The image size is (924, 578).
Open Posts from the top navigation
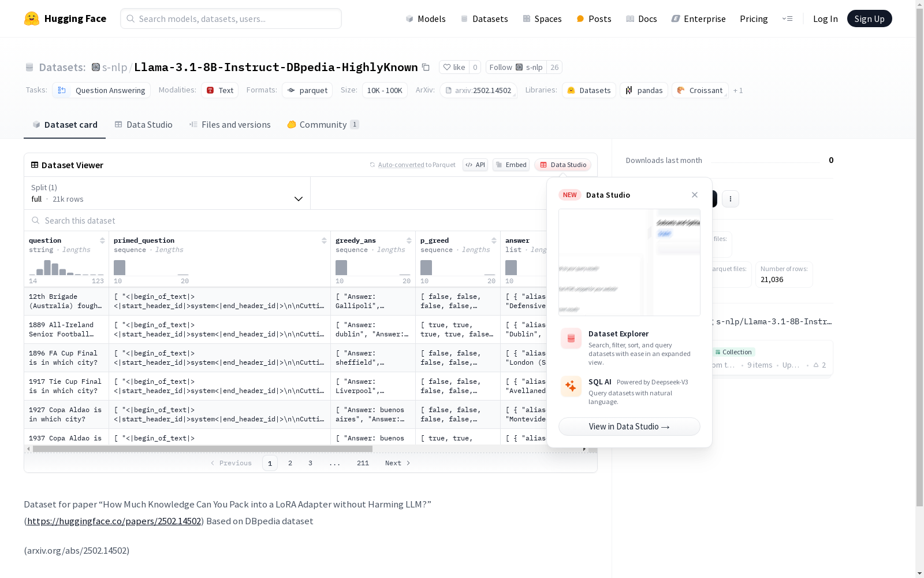594,18
